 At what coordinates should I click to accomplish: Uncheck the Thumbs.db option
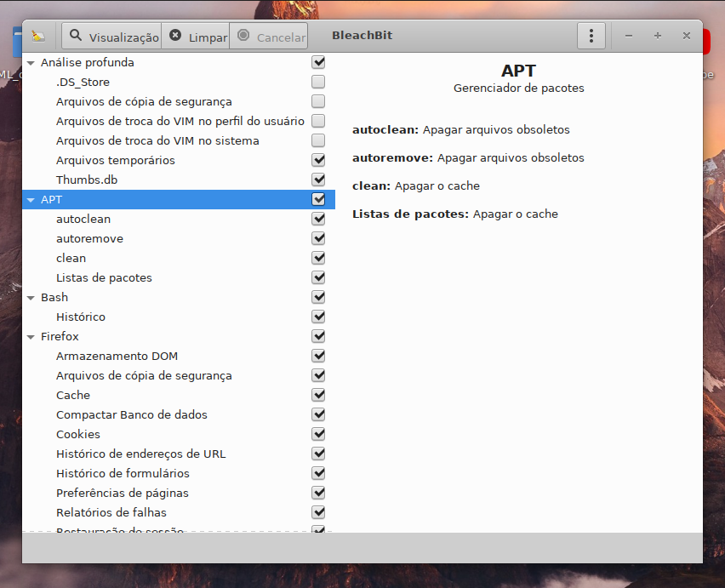318,180
